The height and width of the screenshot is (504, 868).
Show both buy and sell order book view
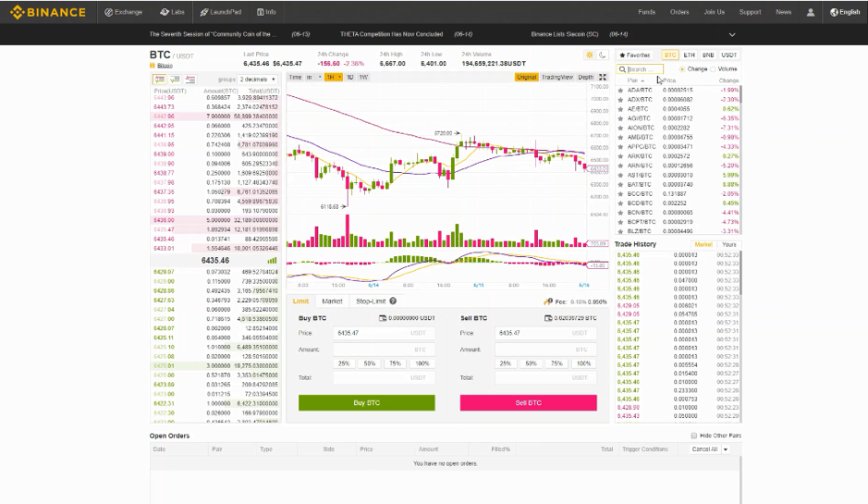click(159, 80)
